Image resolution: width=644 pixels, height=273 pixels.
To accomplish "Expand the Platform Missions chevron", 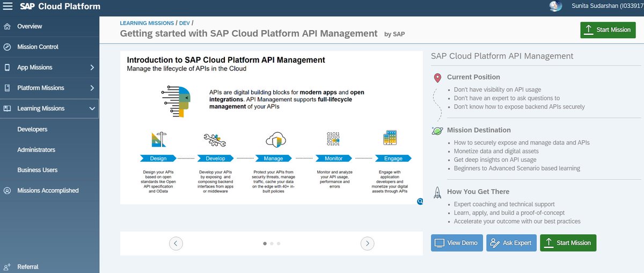I will coord(92,88).
